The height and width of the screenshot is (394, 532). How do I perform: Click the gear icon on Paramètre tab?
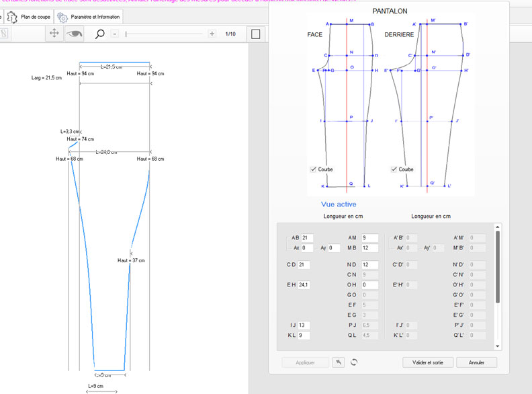pos(62,17)
